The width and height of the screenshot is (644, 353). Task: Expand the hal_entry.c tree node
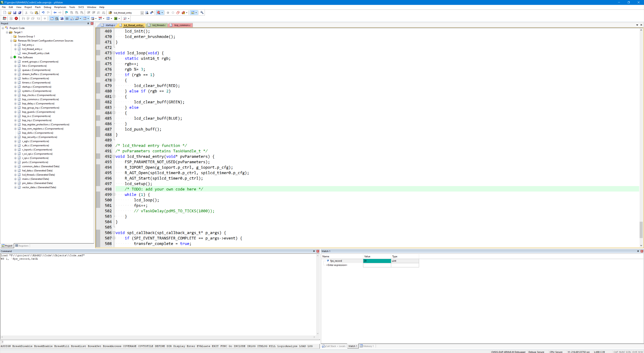(15, 45)
